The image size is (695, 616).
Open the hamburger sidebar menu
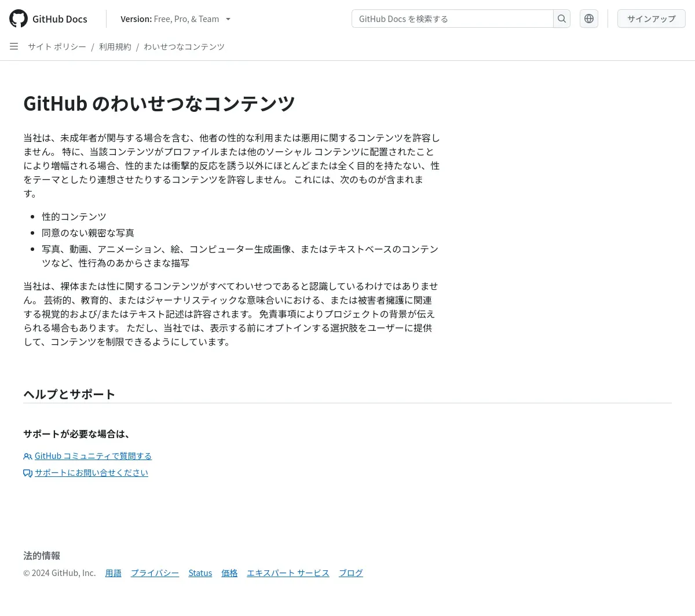[14, 46]
